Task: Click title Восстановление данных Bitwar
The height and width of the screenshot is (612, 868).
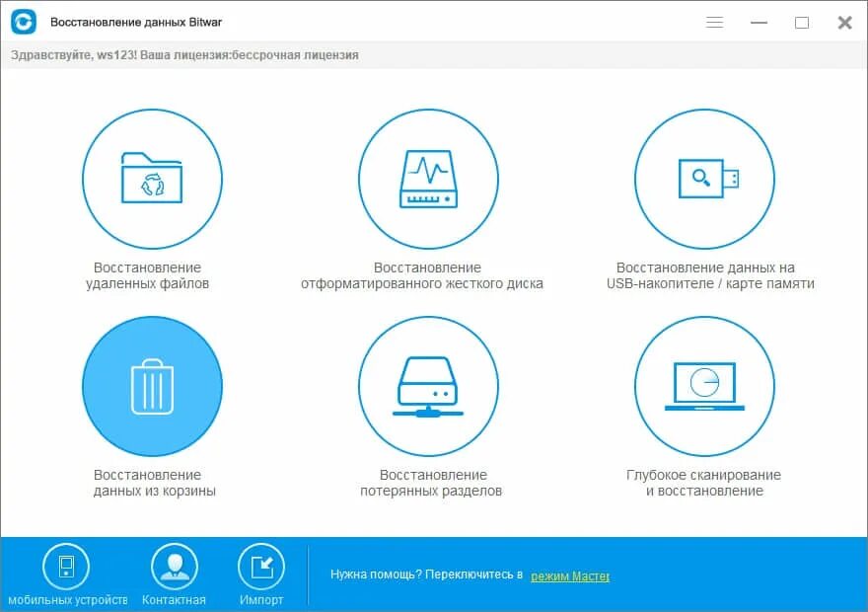Action: 136,22
